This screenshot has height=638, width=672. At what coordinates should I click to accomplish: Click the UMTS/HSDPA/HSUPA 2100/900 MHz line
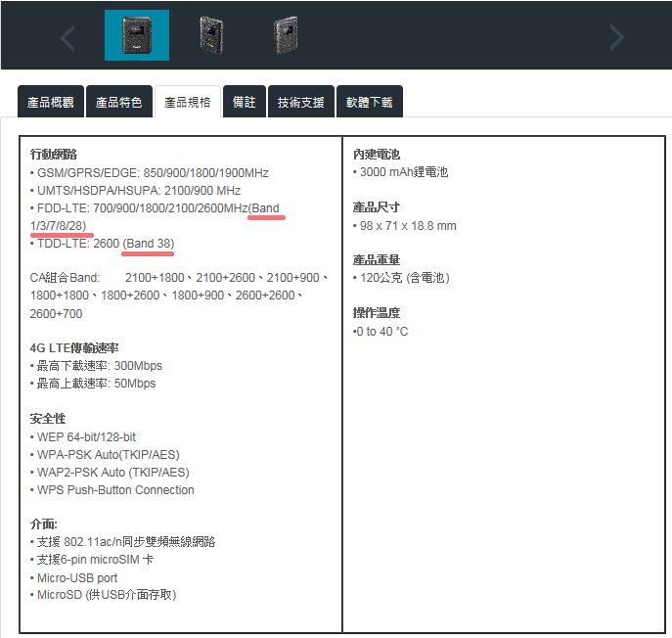coord(135,191)
